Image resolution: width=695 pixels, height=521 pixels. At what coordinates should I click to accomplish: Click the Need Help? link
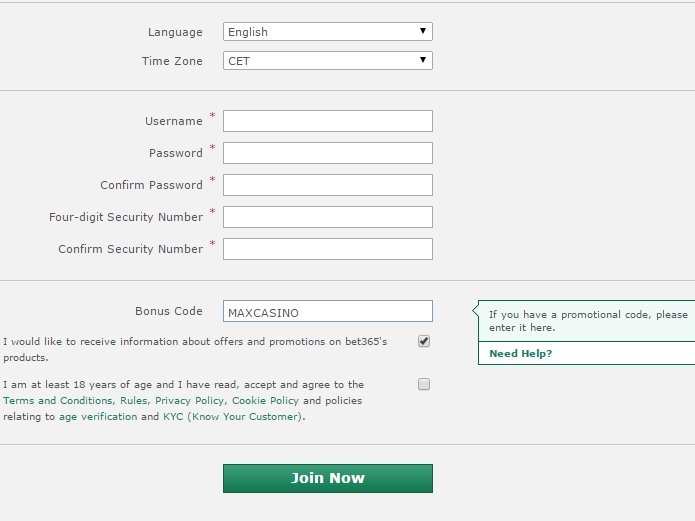coord(520,354)
